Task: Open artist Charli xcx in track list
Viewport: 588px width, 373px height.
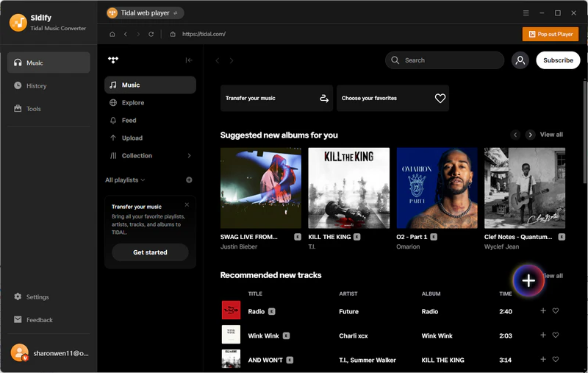Action: pyautogui.click(x=354, y=336)
